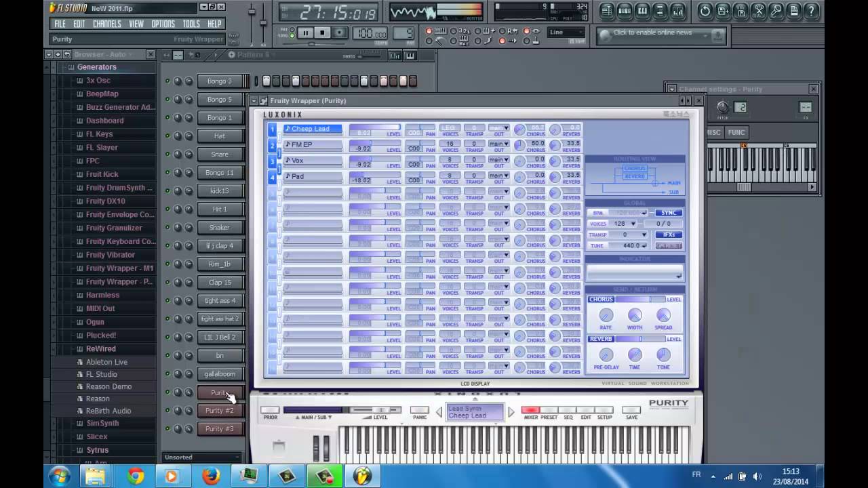Click the stop playback button

click(x=323, y=33)
